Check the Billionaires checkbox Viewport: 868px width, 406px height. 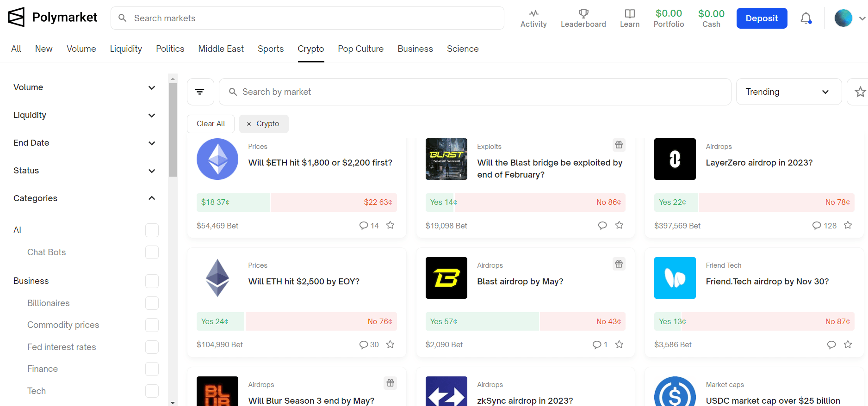tap(152, 303)
